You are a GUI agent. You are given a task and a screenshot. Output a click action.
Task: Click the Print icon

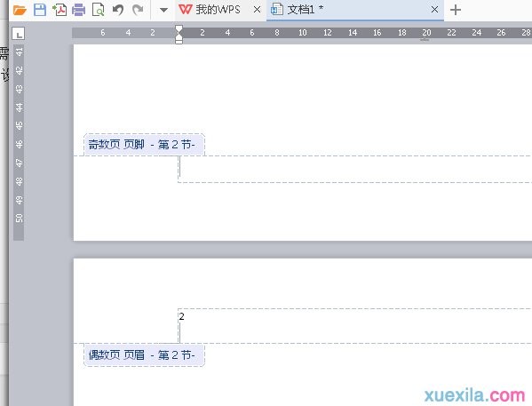tap(79, 10)
